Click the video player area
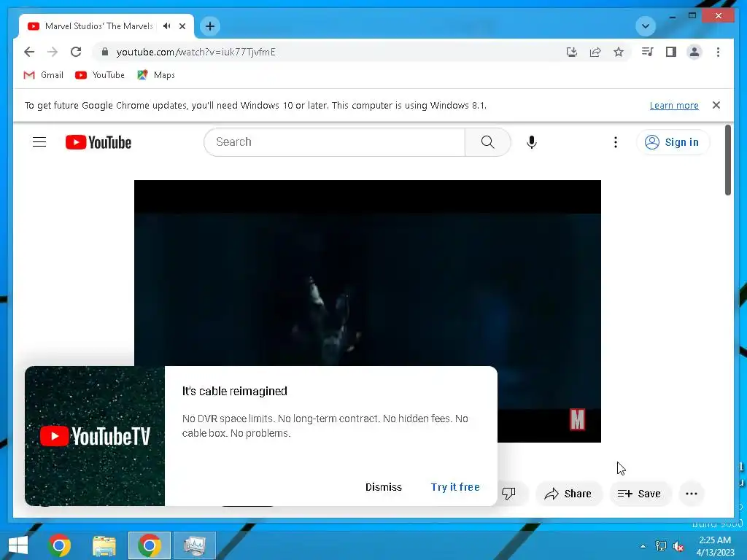Screen dimensions: 747x560 368,273
